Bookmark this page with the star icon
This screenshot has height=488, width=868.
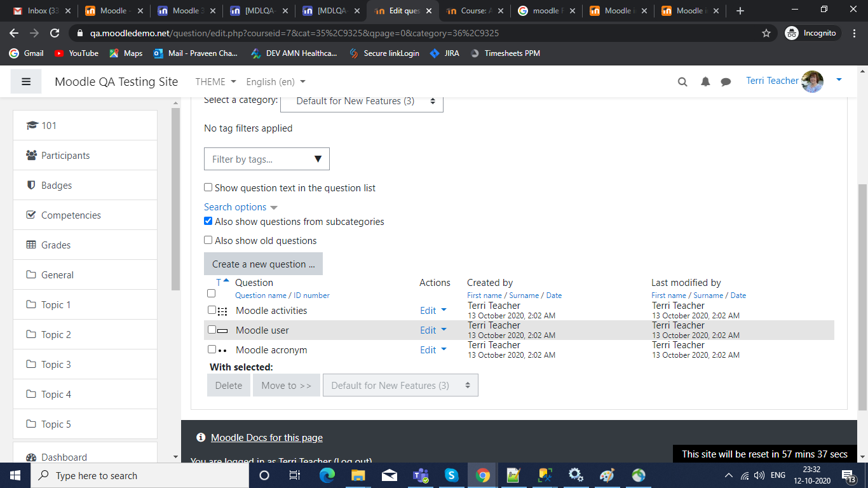click(x=766, y=33)
